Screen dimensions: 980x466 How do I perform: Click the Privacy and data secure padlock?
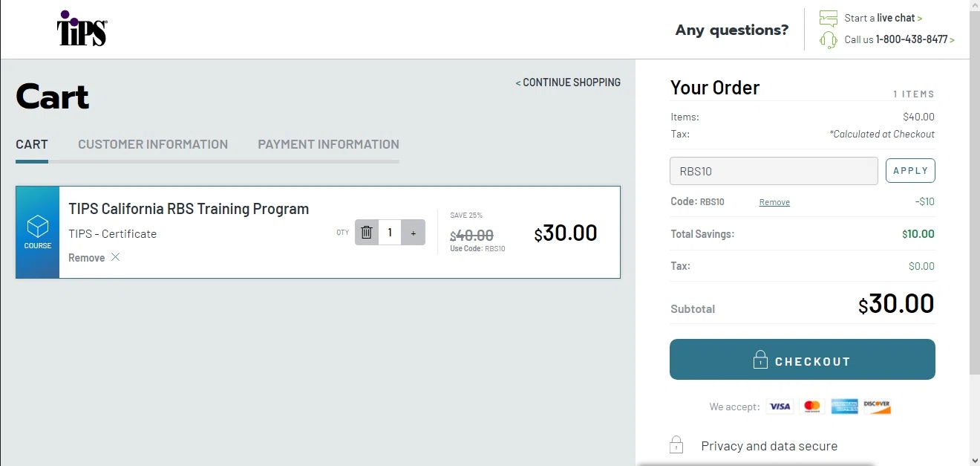(x=676, y=445)
